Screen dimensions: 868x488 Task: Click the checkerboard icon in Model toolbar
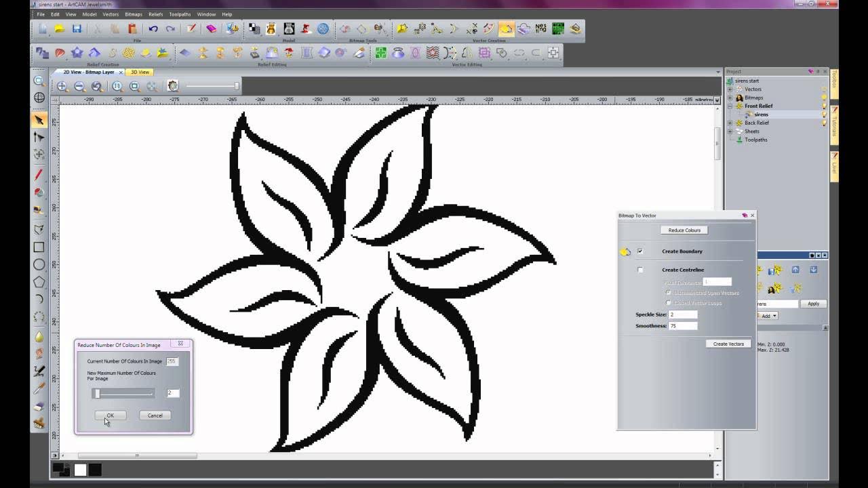[x=254, y=28]
